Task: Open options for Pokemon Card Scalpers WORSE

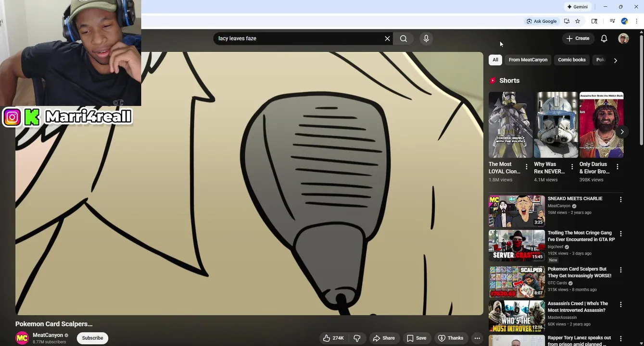Action: click(x=620, y=270)
